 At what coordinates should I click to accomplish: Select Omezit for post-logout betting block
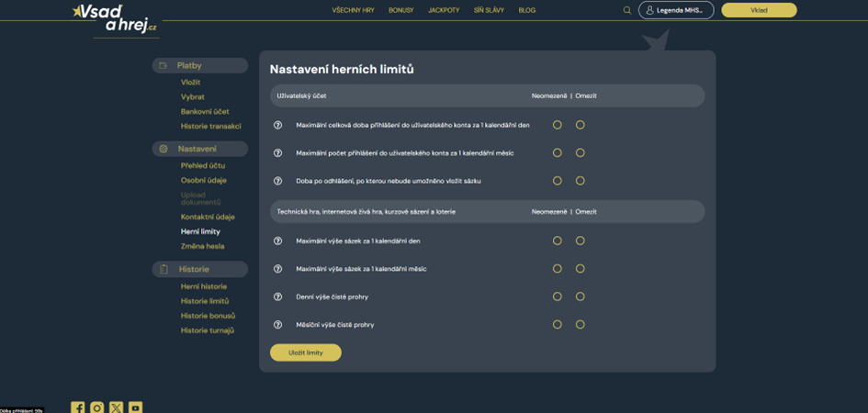click(581, 181)
